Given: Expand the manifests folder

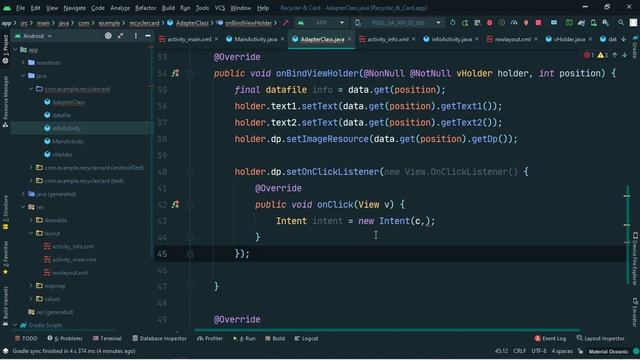Looking at the screenshot, I should 23,62.
